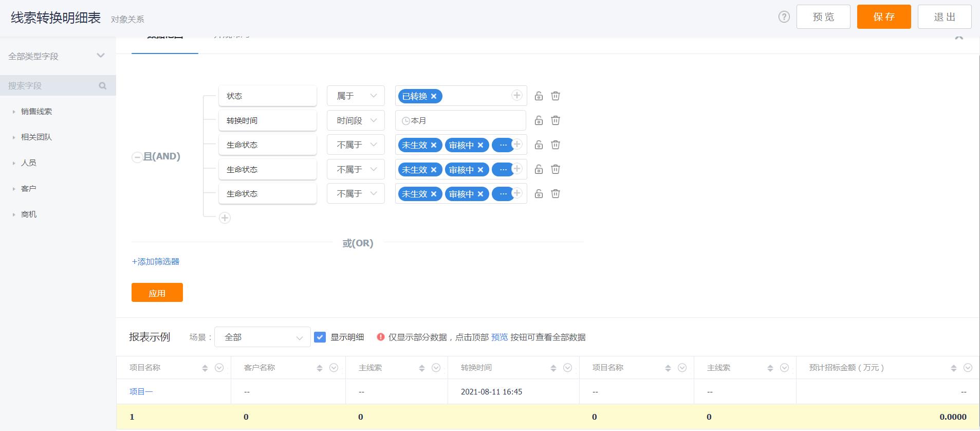Remove the 已转换 tag
Screen dimensions: 980x431
point(434,96)
